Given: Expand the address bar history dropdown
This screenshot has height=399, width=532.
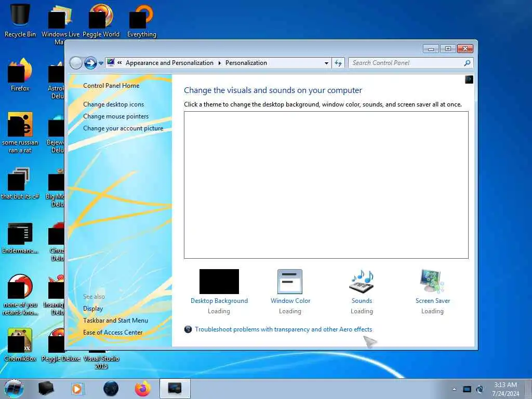Looking at the screenshot, I should (x=326, y=63).
